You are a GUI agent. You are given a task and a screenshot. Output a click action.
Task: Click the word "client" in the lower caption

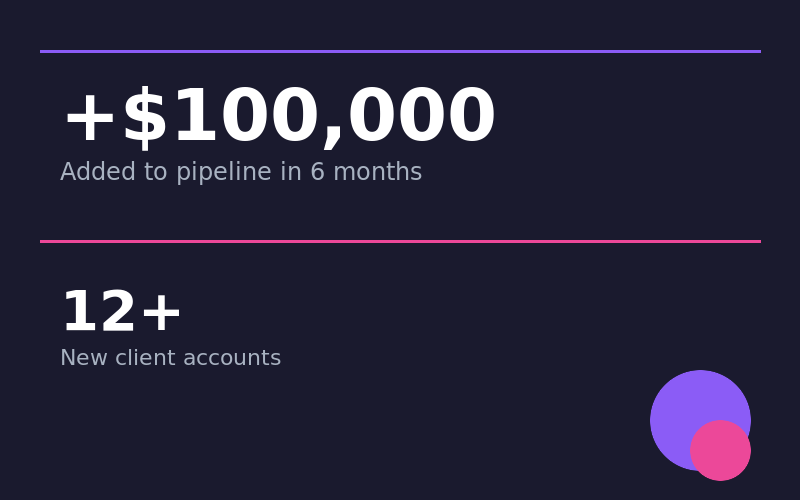142,359
